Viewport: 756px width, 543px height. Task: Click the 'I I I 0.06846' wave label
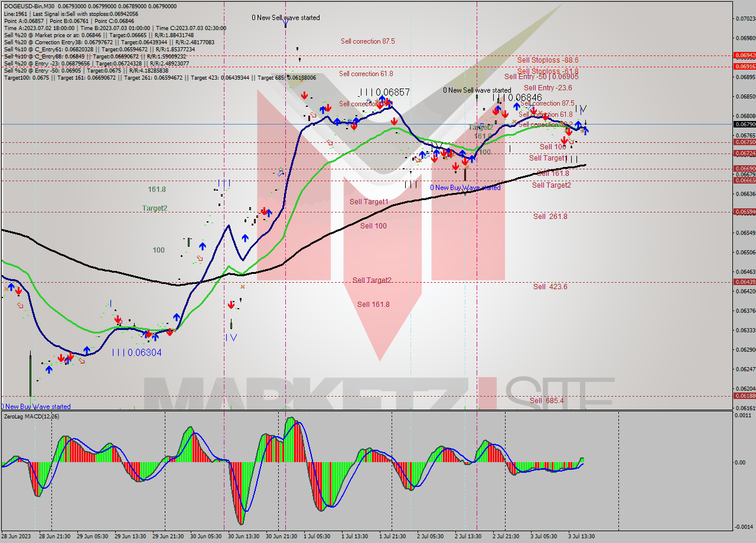(x=517, y=97)
